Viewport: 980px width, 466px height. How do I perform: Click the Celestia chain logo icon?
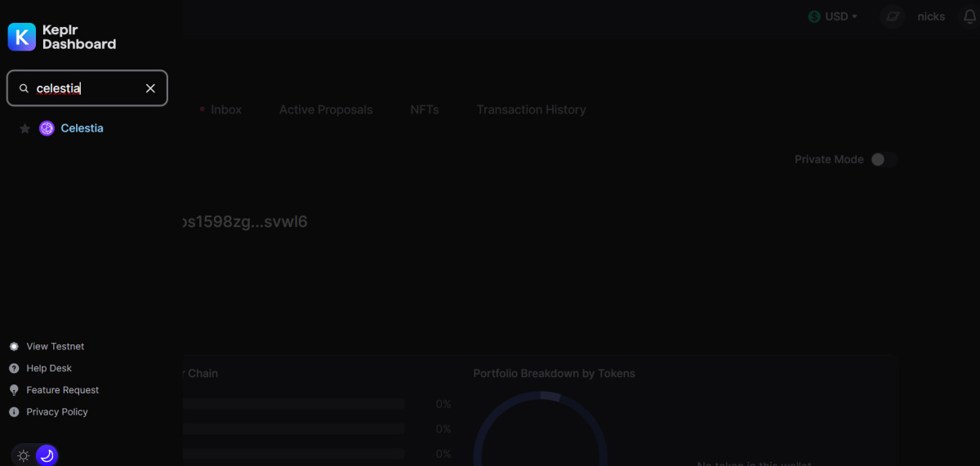coord(47,128)
